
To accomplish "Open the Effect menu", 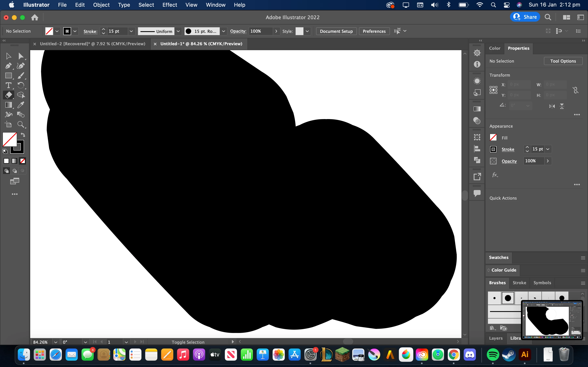I will coord(170,5).
